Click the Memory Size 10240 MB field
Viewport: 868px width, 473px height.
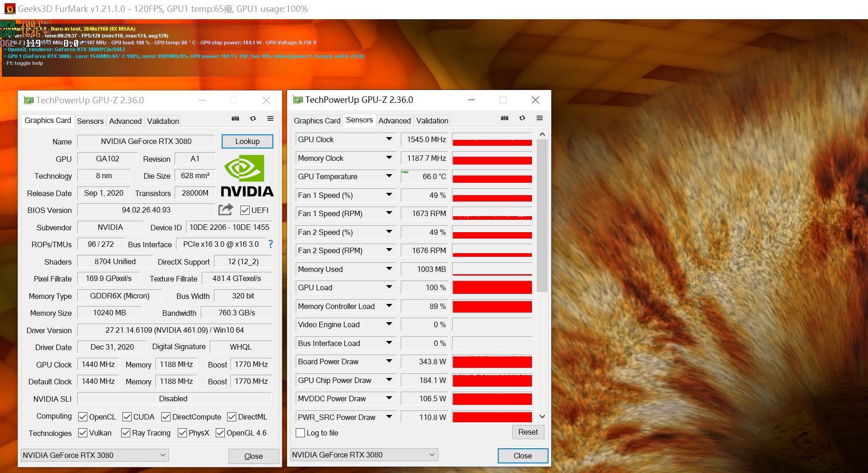click(x=109, y=313)
